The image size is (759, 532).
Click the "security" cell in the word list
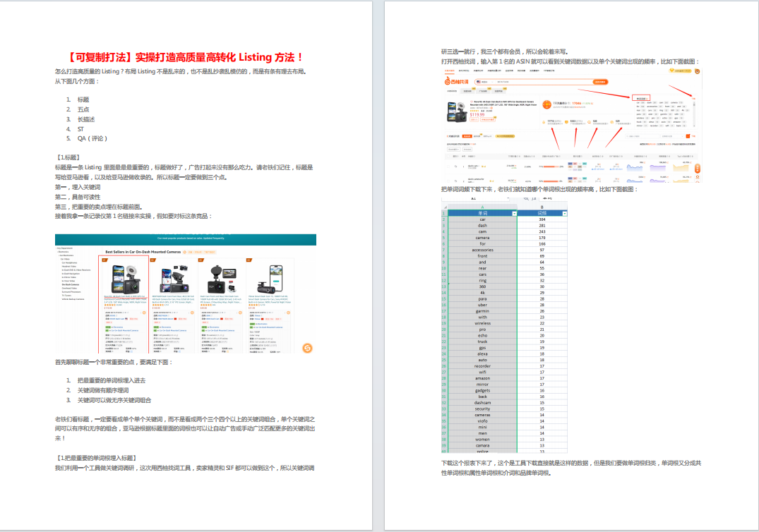pos(483,409)
